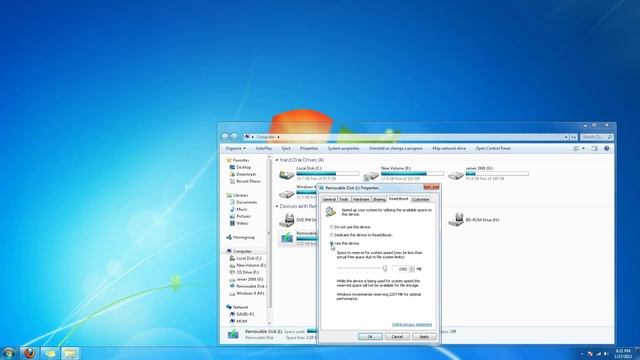Click Map network drive in toolbar

tap(449, 149)
